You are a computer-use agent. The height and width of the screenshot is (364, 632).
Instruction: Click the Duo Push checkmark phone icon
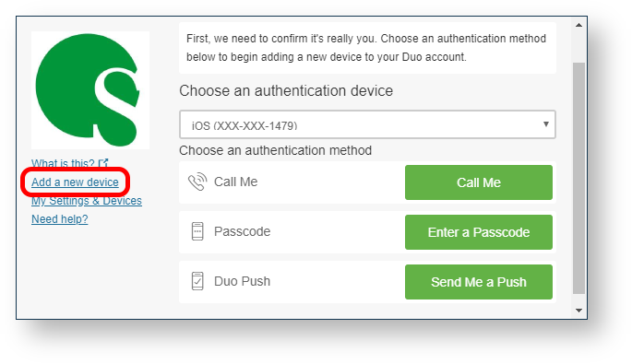pyautogui.click(x=197, y=281)
